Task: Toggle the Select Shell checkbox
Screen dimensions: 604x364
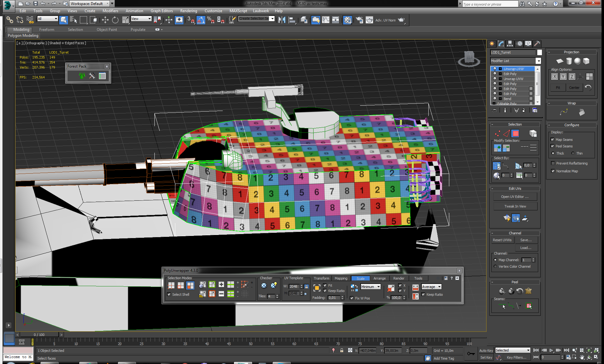Action: coord(169,295)
